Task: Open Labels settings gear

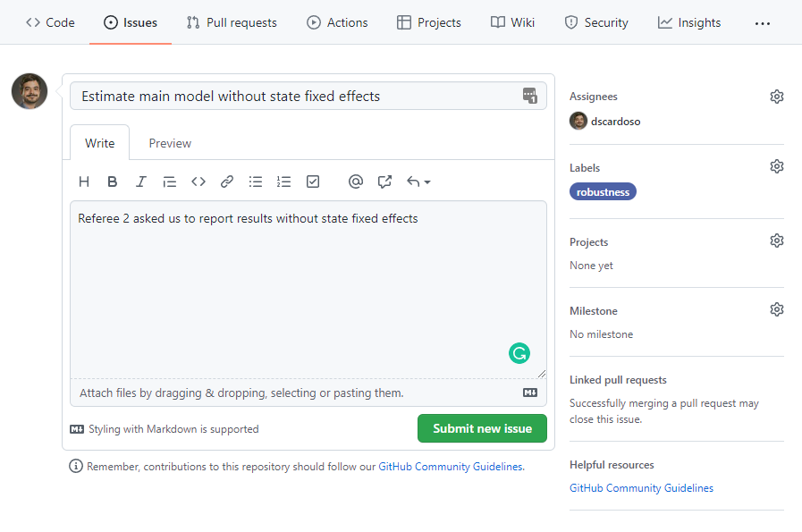Action: (x=776, y=166)
